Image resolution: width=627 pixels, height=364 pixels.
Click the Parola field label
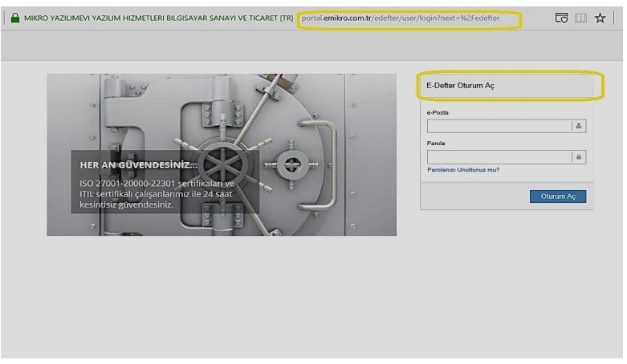point(436,143)
